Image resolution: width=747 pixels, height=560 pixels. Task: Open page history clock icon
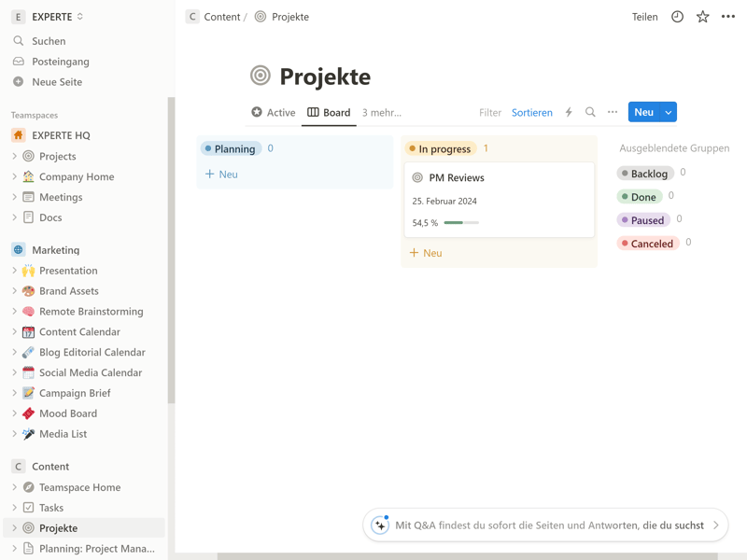point(677,17)
